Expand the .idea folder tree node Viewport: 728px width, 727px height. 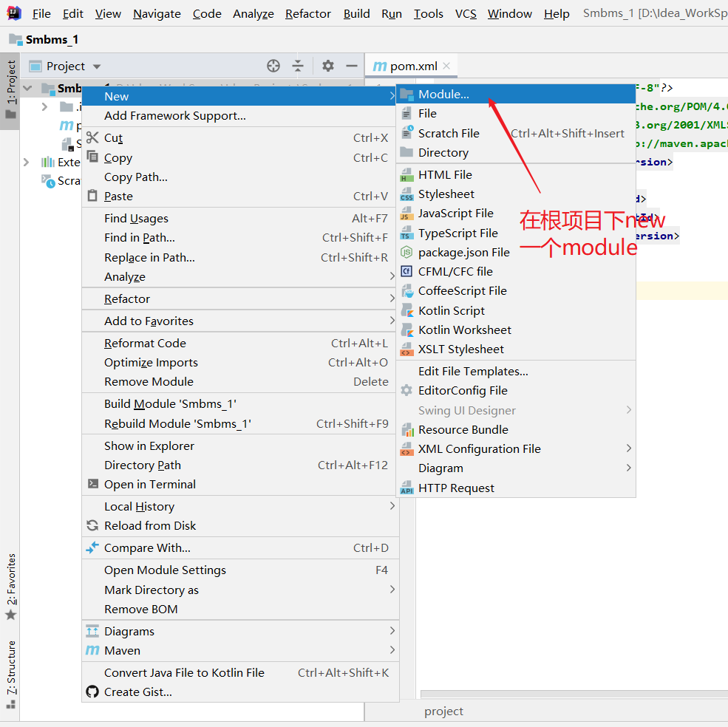point(44,107)
